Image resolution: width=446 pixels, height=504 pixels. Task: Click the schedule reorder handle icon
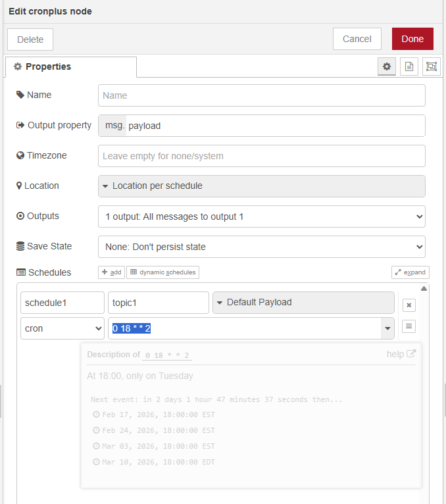(x=409, y=326)
